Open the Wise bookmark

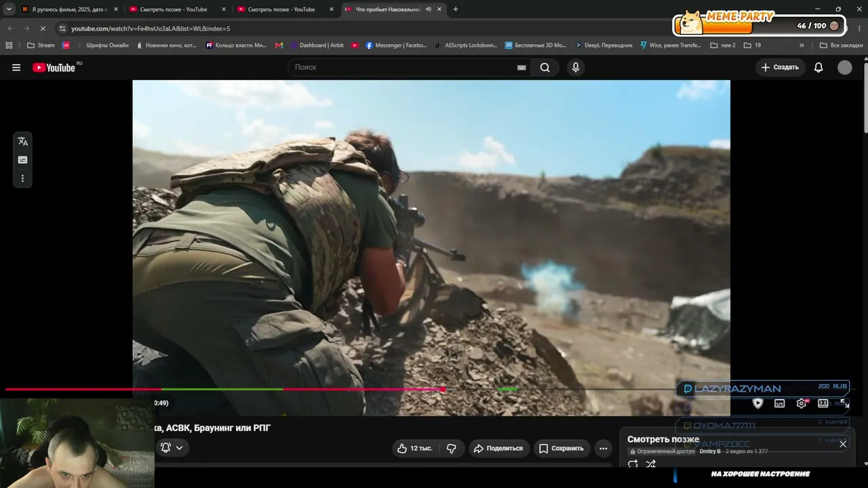coord(670,45)
